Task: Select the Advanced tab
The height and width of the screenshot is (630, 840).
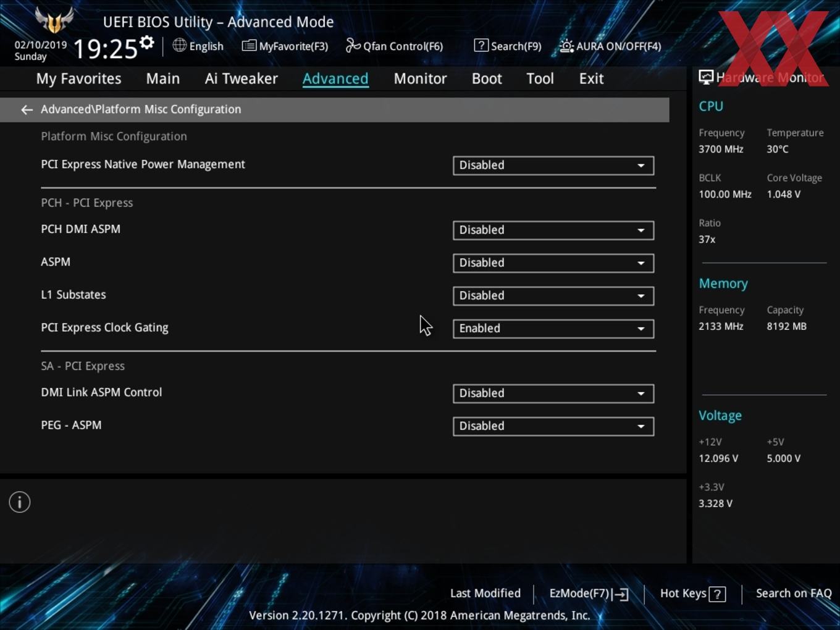Action: point(335,78)
